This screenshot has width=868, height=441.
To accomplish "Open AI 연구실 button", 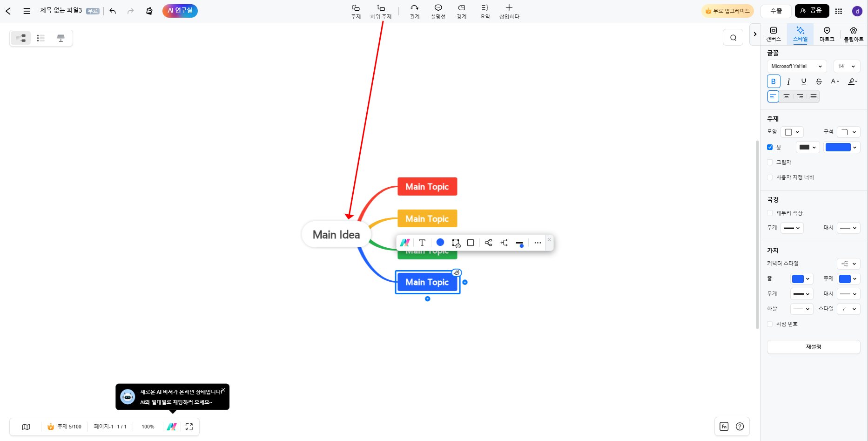I will tap(180, 11).
